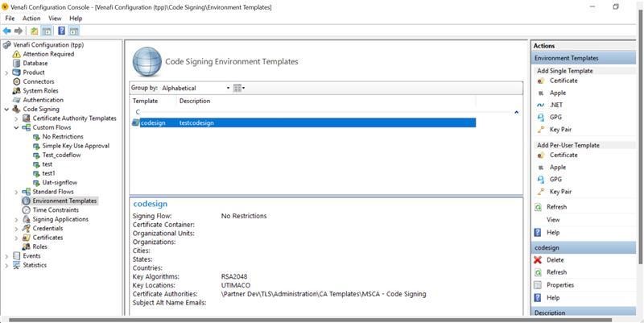644x323 pixels.
Task: Select Attention Required in the tree
Action: 48,54
